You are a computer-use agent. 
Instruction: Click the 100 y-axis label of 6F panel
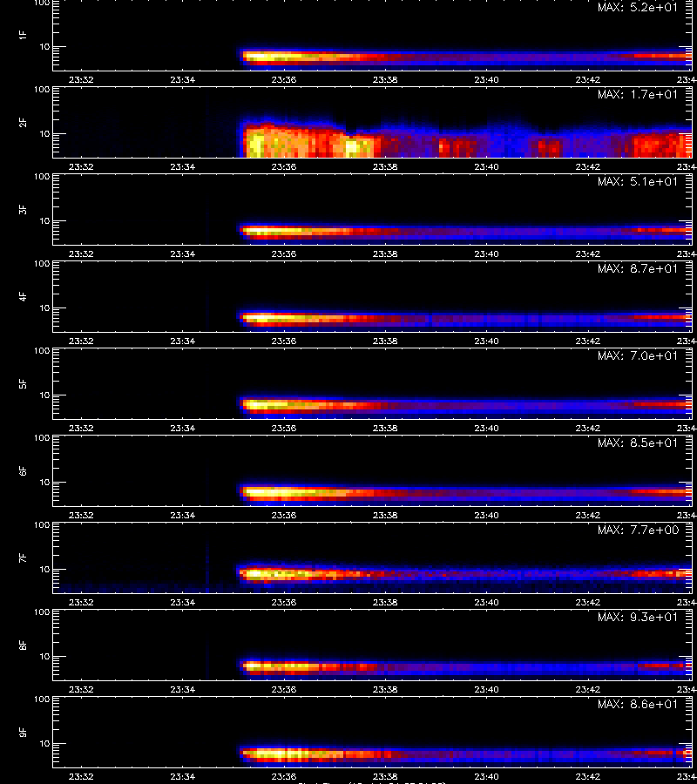(x=42, y=438)
